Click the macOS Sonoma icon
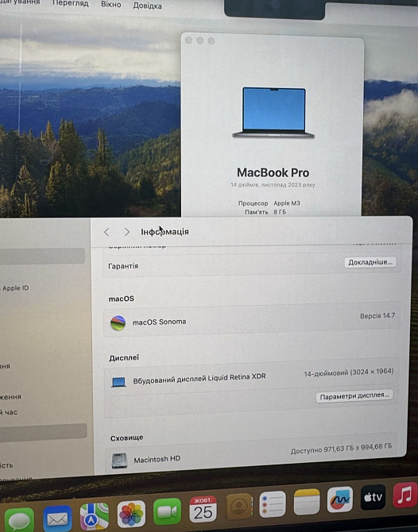The width and height of the screenshot is (418, 532). 118,322
